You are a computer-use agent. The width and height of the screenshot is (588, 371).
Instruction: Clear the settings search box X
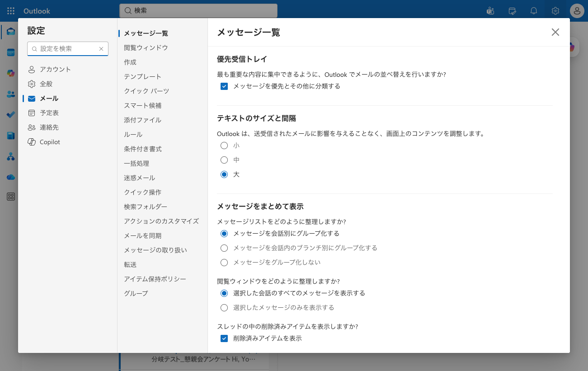click(101, 49)
